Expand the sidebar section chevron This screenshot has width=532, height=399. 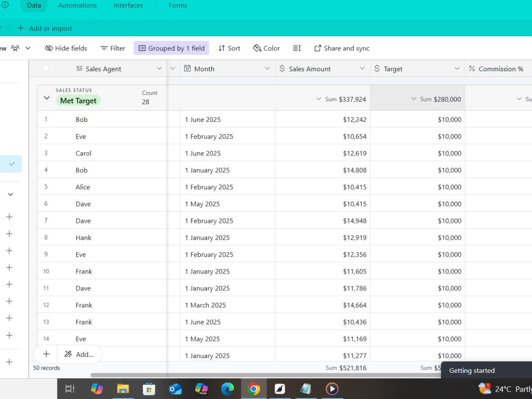(11, 194)
